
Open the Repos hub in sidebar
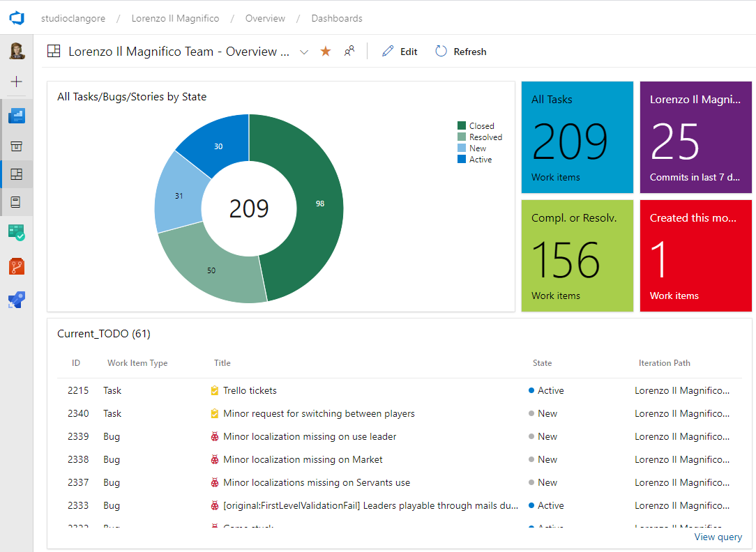tap(17, 266)
